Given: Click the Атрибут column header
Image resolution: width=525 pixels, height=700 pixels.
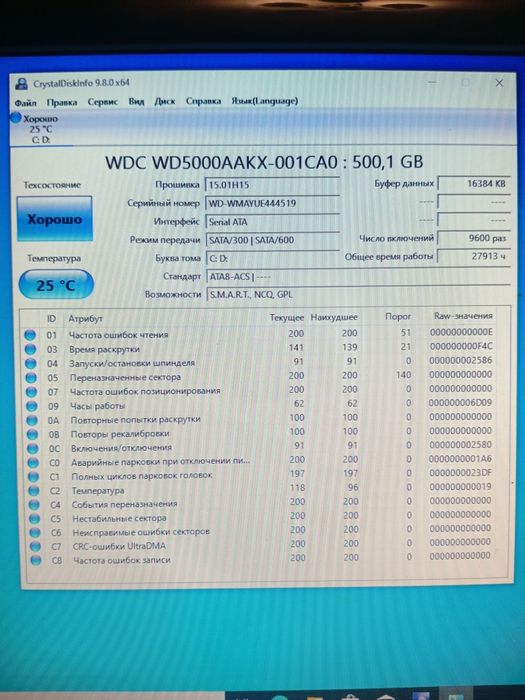Looking at the screenshot, I should (x=85, y=318).
